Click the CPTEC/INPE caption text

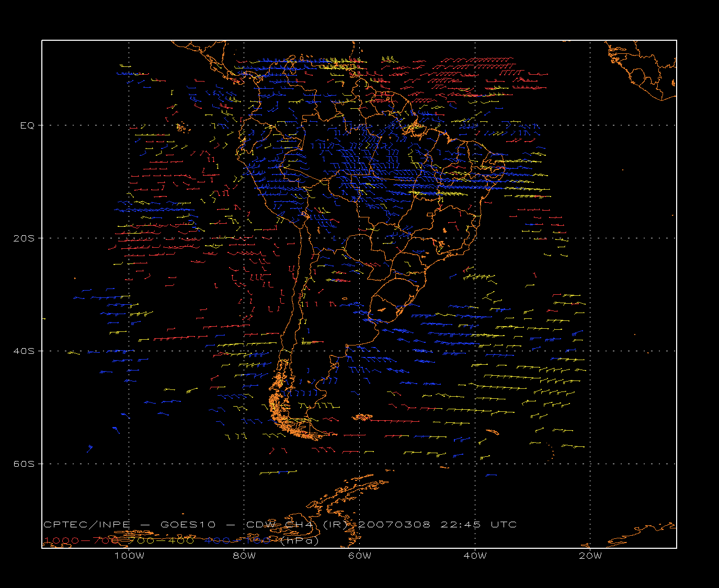click(x=87, y=524)
